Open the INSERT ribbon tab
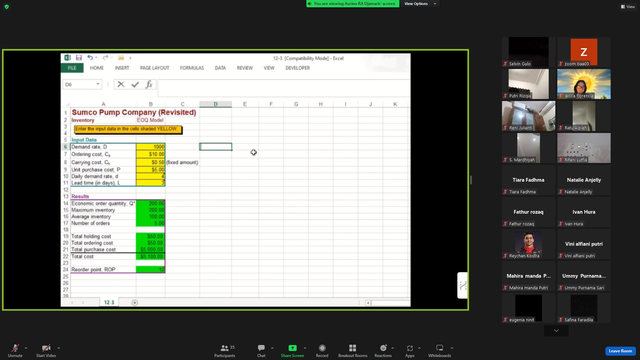This screenshot has height=360, width=640. point(122,68)
